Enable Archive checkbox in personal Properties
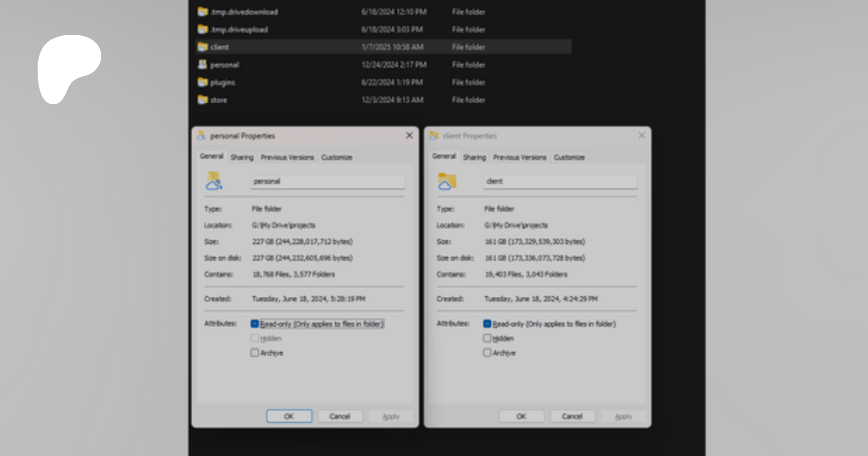Screen dimensions: 868x456 tap(255, 353)
